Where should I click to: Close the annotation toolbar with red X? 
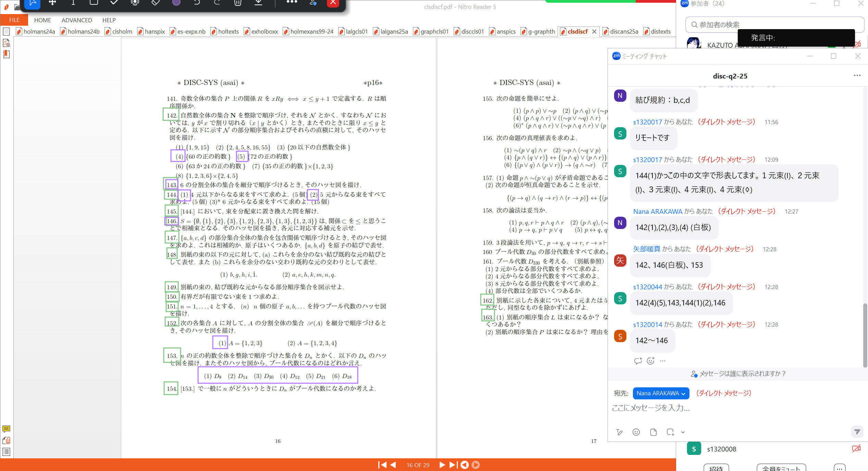[x=333, y=3]
